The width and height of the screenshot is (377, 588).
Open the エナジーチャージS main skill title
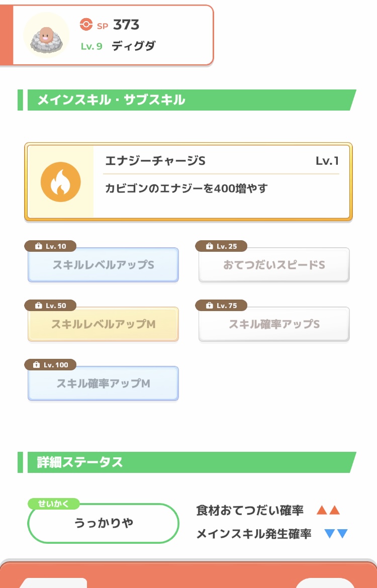coord(155,161)
